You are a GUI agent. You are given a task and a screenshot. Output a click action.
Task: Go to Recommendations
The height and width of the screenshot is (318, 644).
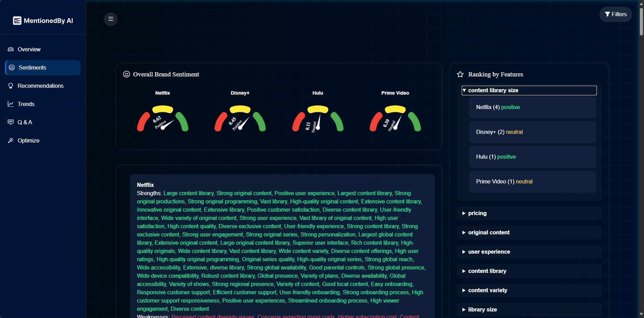coord(43,86)
